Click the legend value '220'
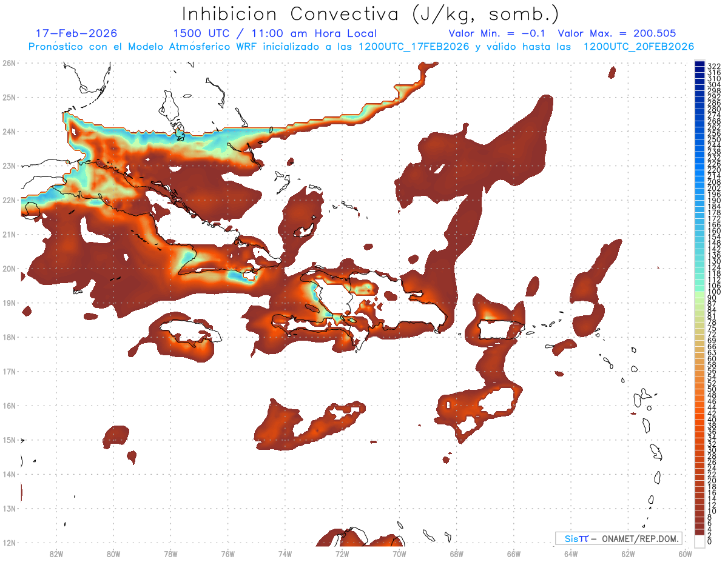The image size is (728, 562). click(714, 170)
